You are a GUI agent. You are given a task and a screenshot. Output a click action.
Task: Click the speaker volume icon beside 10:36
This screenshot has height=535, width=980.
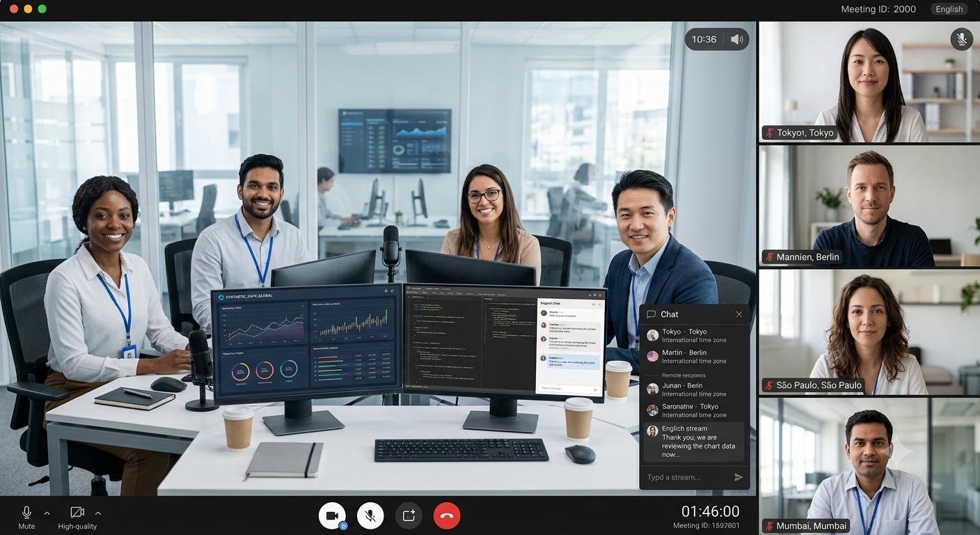tap(736, 40)
